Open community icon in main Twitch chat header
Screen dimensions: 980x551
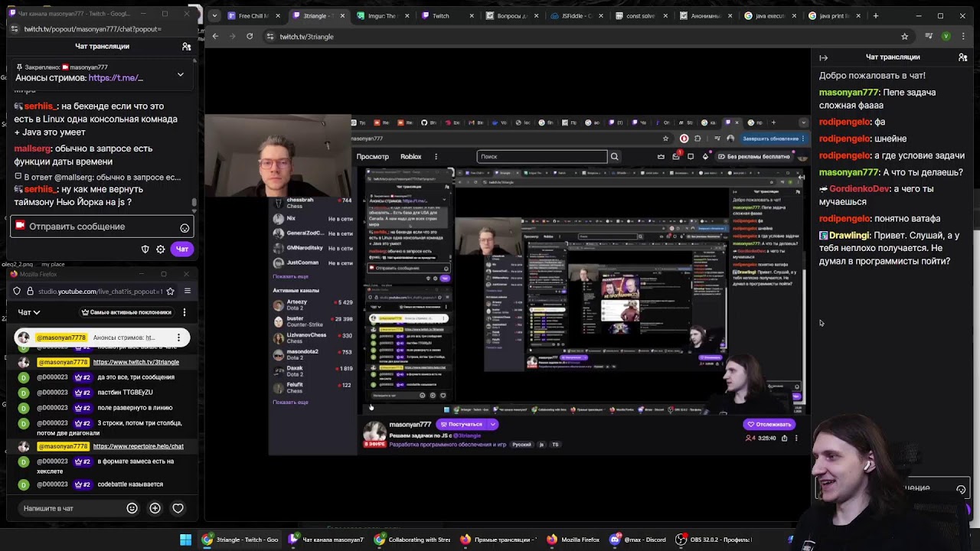click(x=963, y=57)
